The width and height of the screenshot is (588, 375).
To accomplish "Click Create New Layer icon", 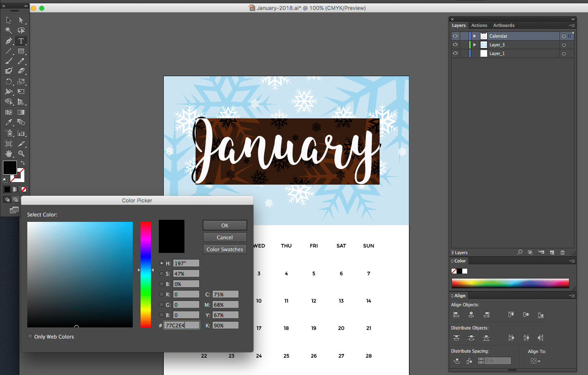I will click(x=552, y=252).
